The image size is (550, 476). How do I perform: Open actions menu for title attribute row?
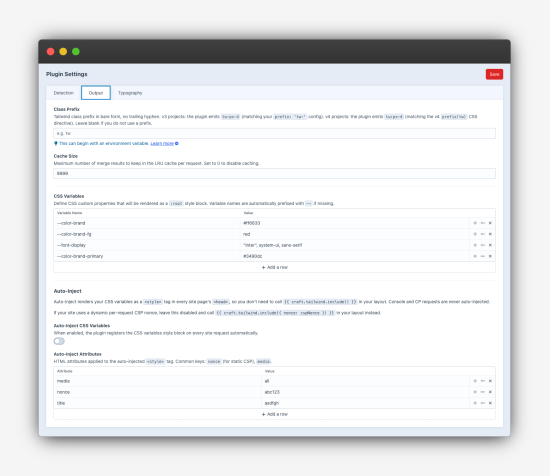[x=483, y=403]
